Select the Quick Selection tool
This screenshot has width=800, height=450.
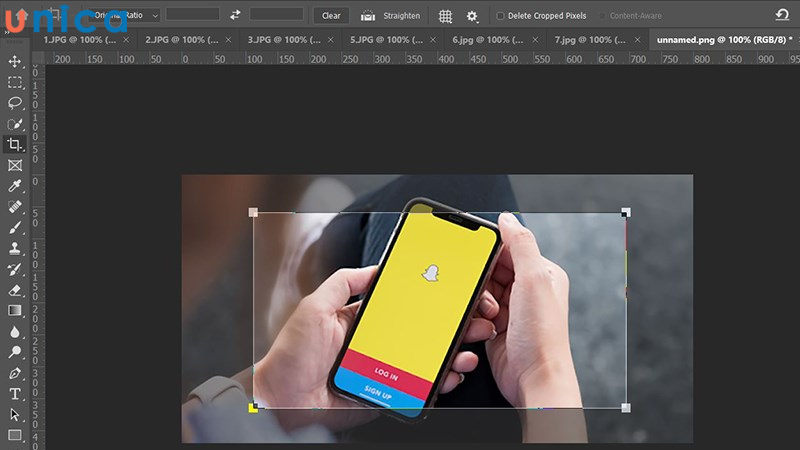14,124
